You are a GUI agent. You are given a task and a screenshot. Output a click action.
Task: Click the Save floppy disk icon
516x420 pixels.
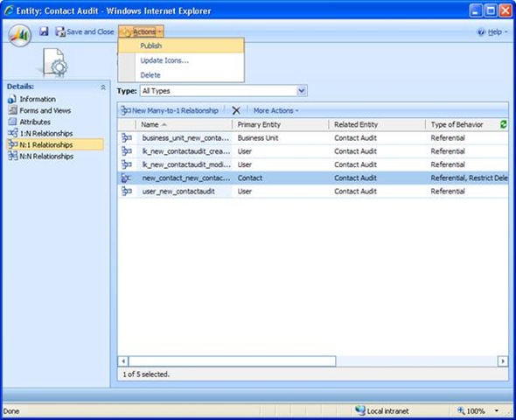[44, 31]
